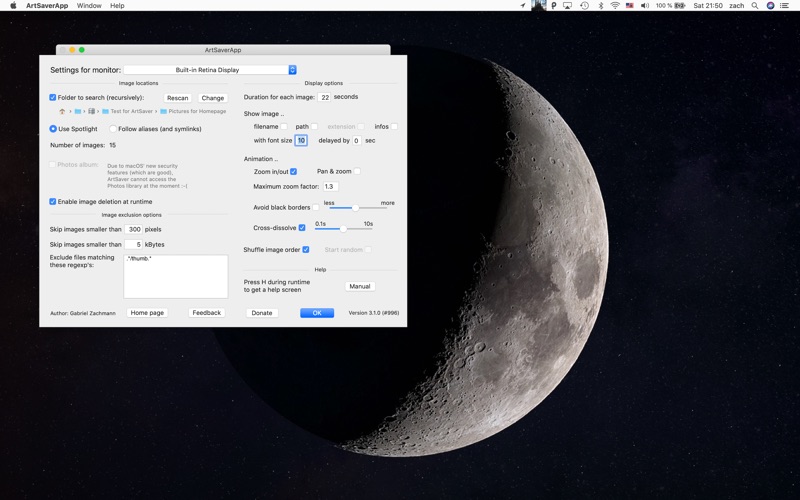Click the Cross-dissolve duration slider
This screenshot has height=500, width=800.
point(344,229)
